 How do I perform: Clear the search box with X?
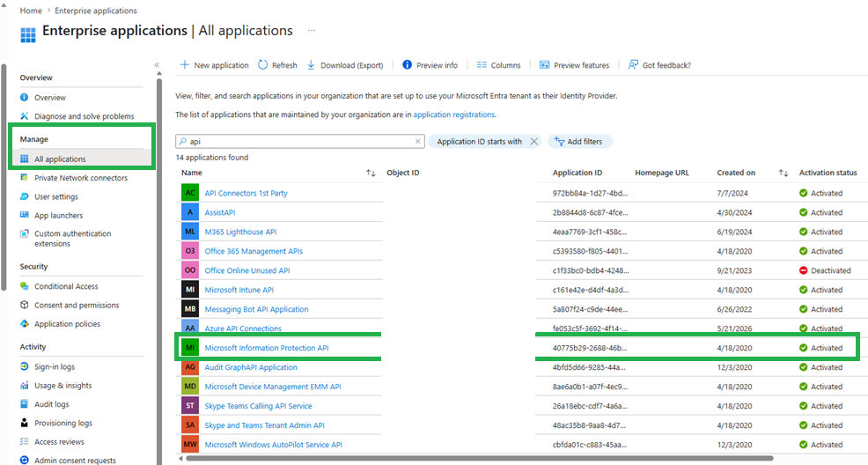418,141
